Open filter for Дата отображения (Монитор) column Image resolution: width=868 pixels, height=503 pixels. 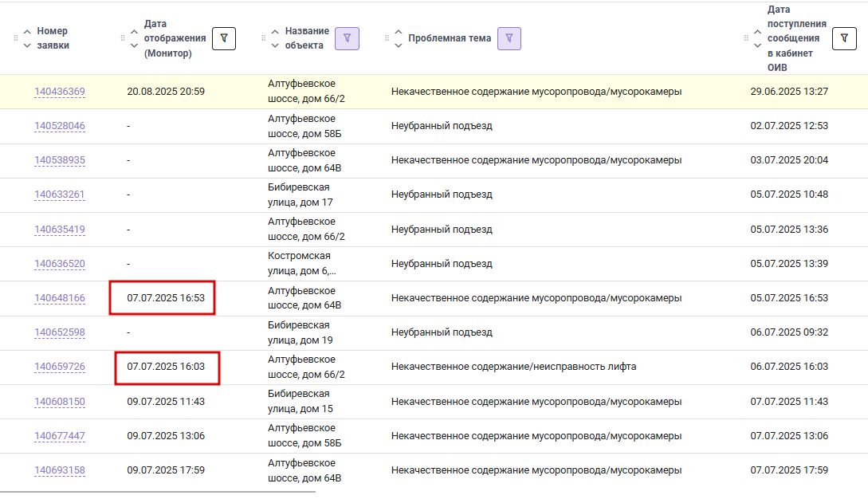coord(224,39)
